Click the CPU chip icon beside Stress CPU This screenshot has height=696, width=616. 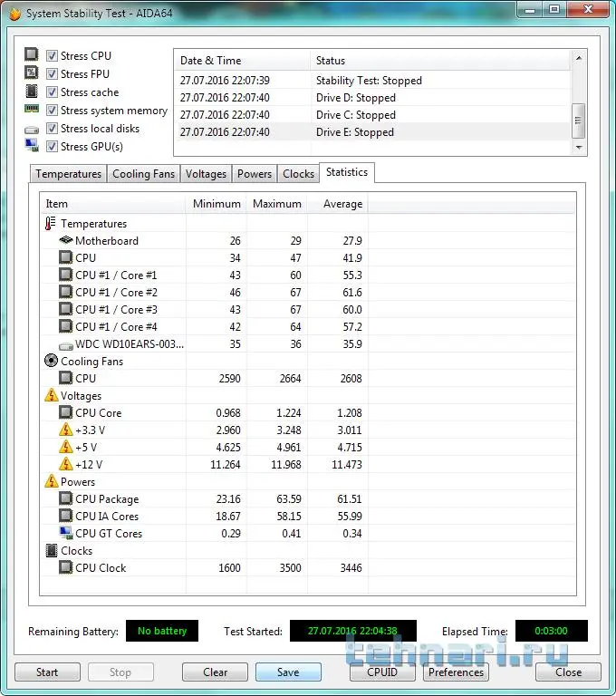point(31,54)
